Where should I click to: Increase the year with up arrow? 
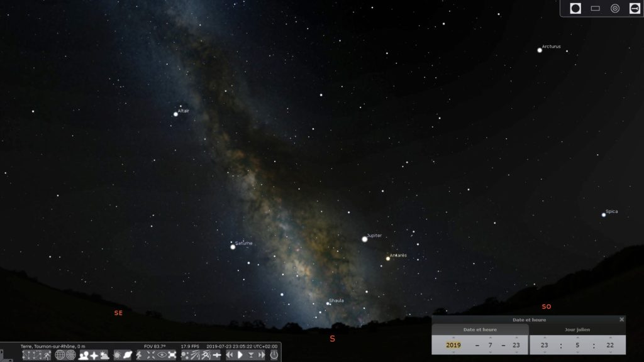click(453, 337)
